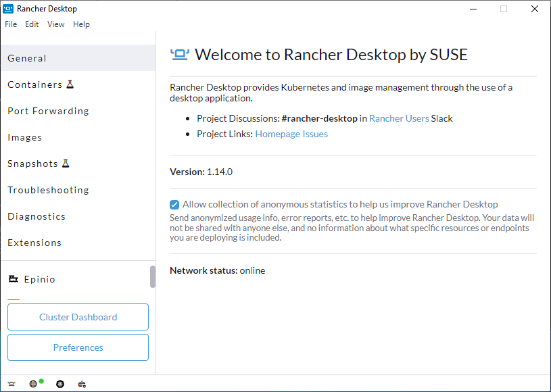This screenshot has width=551, height=392.
Task: Open the Diagnostics page
Action: click(x=78, y=216)
